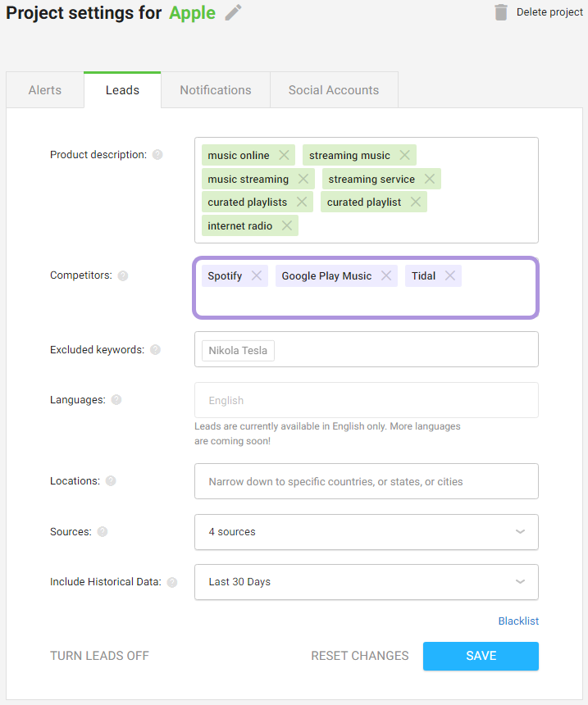Remove the 'music online' keyword tag
This screenshot has height=705, width=588.
(284, 155)
